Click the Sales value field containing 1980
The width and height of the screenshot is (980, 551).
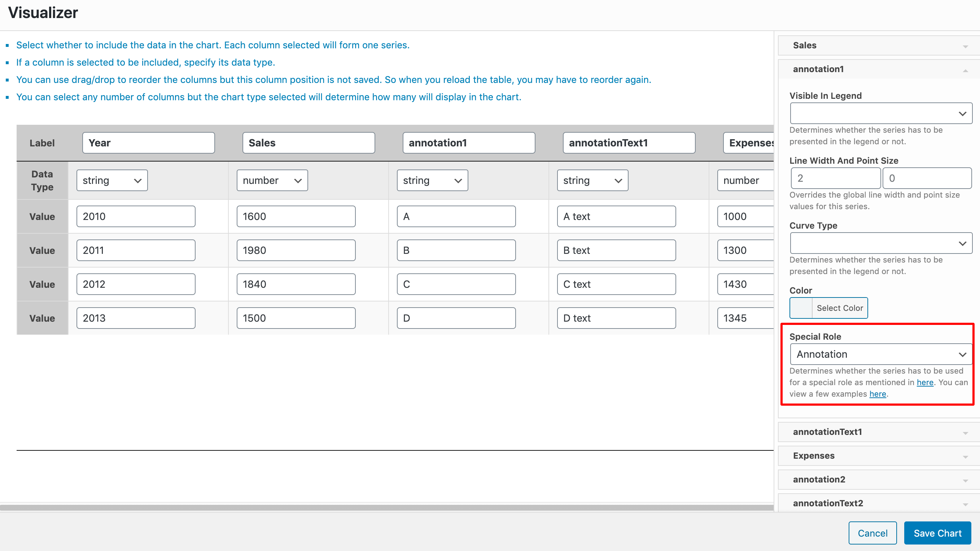(x=296, y=250)
